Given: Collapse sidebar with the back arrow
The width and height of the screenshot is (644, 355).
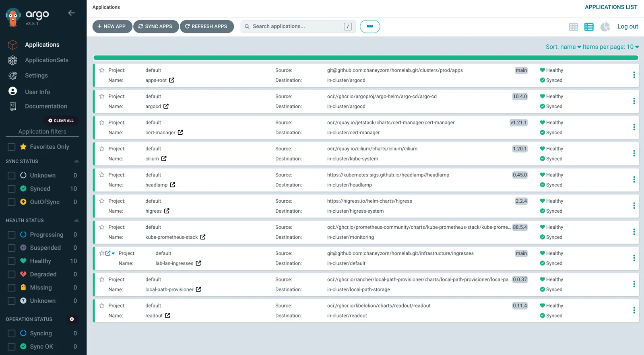Looking at the screenshot, I should 71,13.
